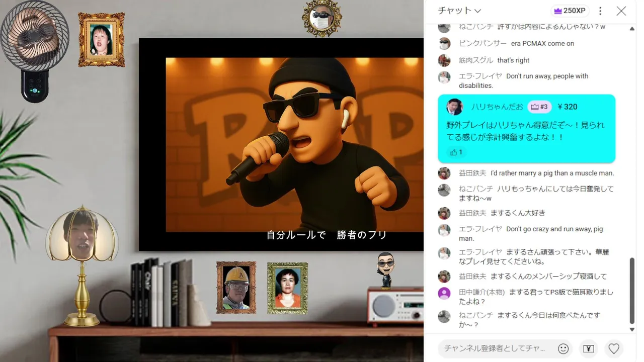
Task: Like the ハリちゃんだお Super Chat message
Action: (456, 152)
